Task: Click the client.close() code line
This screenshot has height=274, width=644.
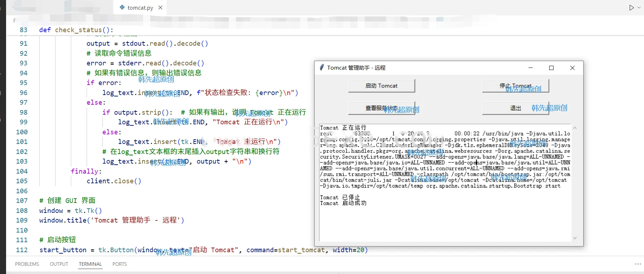Action: (x=114, y=181)
